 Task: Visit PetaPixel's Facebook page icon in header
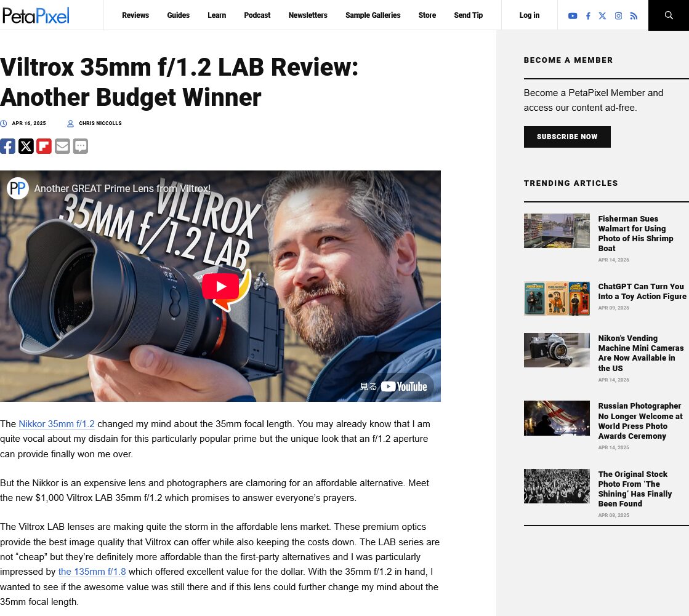coord(588,16)
